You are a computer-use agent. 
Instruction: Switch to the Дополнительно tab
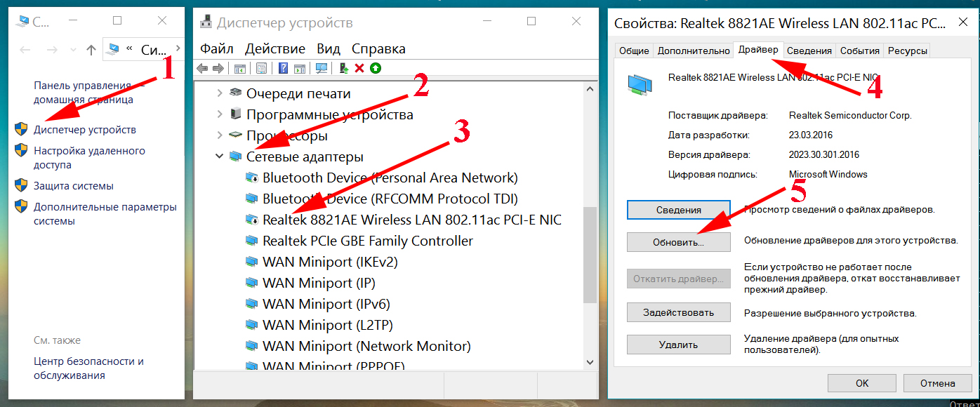(x=694, y=51)
